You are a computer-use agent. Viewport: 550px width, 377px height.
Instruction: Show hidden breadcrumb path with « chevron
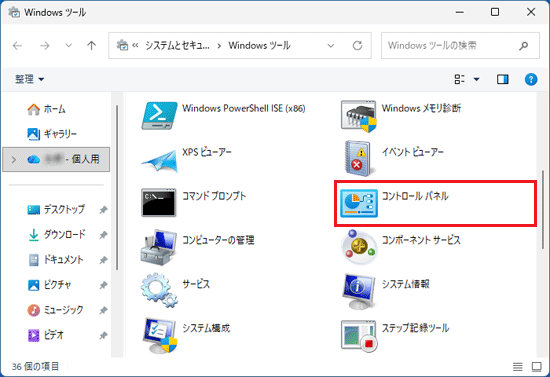point(135,46)
